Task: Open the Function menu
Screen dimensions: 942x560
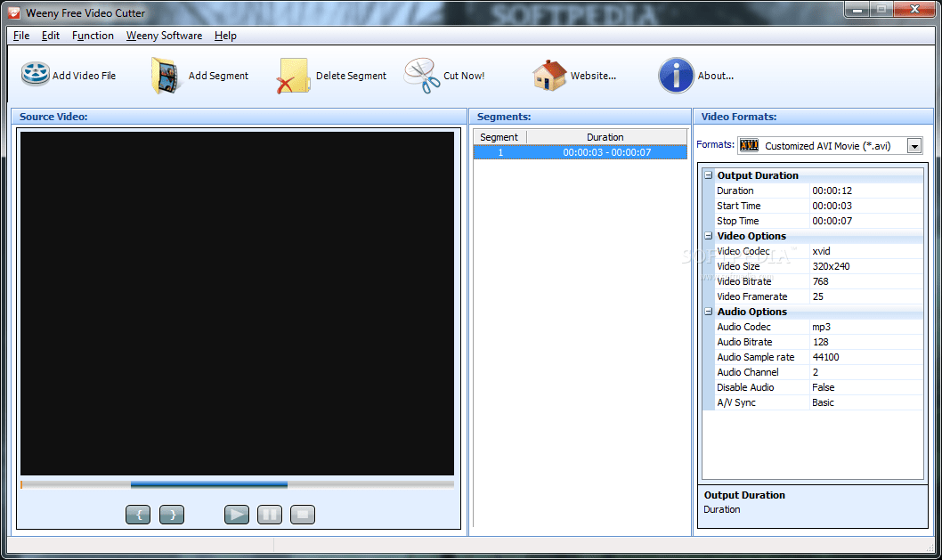Action: (93, 36)
